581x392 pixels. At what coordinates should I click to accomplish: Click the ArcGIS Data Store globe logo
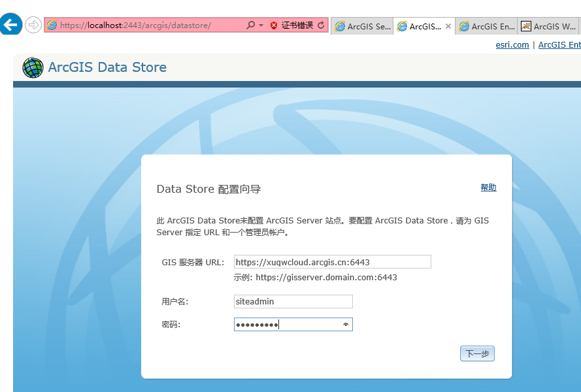pyautogui.click(x=33, y=67)
